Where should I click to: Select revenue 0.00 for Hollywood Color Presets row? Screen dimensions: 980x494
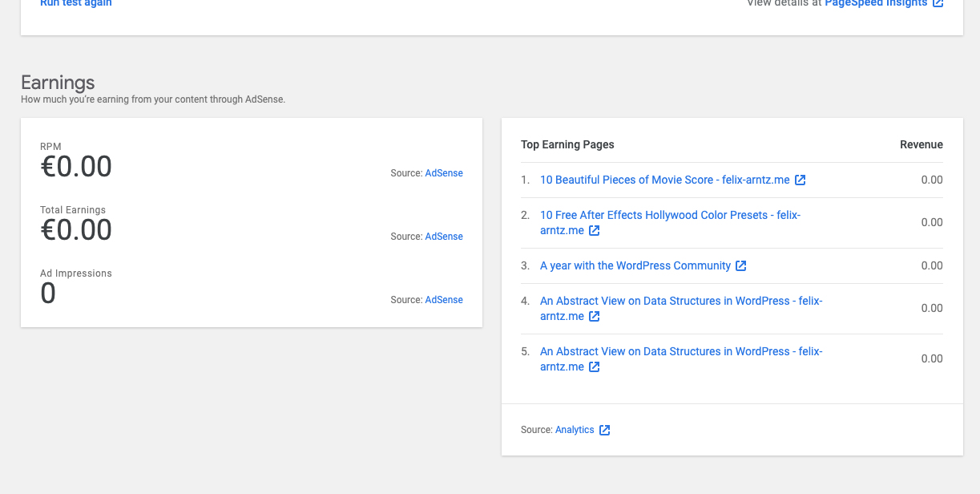(x=932, y=223)
